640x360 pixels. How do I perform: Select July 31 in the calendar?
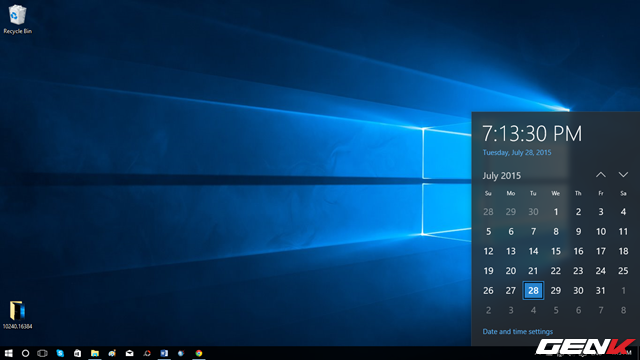tap(600, 290)
